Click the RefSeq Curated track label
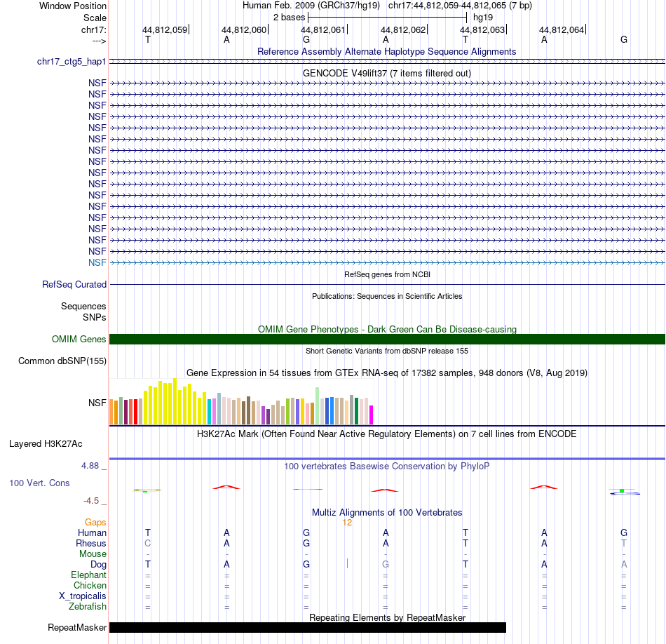 coord(74,284)
